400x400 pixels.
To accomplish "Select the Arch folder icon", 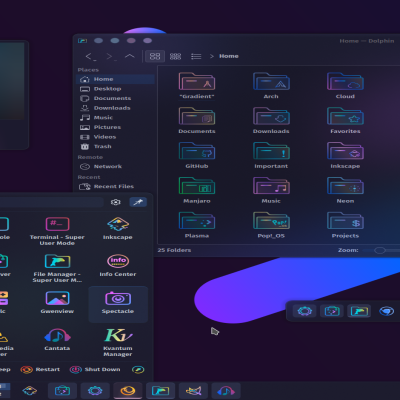I will pyautogui.click(x=271, y=81).
